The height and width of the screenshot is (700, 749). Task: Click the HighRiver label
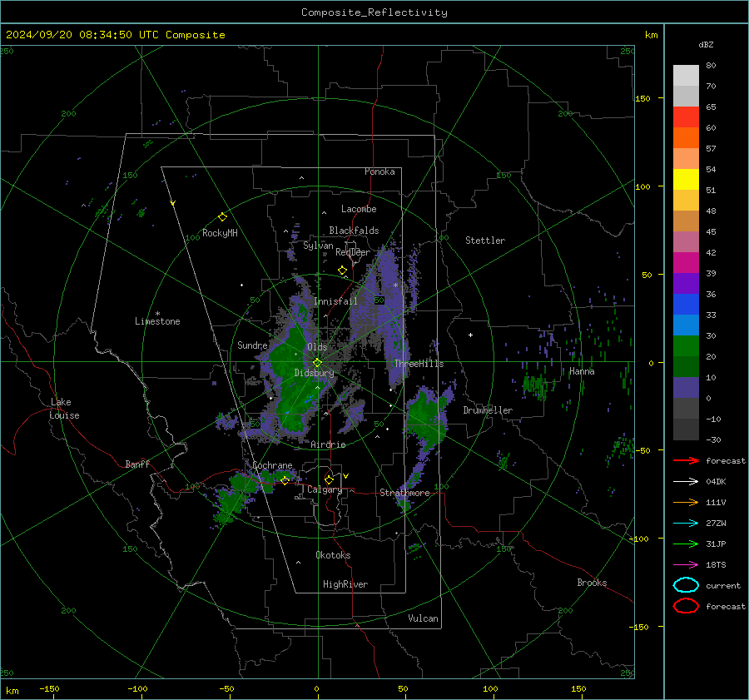pos(345,584)
